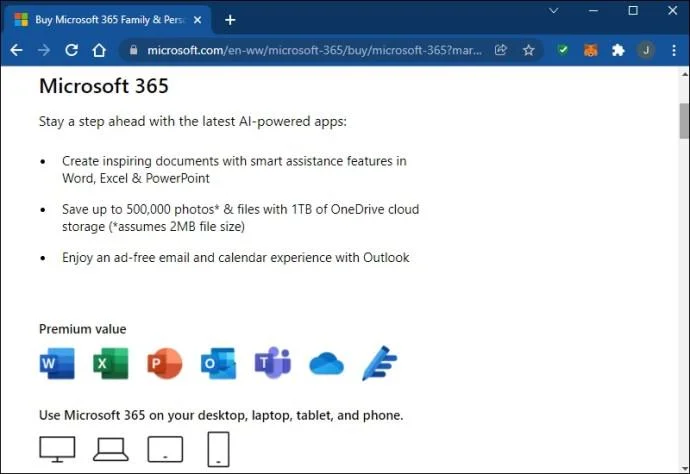Click the OneDrive cloud icon
The width and height of the screenshot is (690, 474).
(x=327, y=364)
